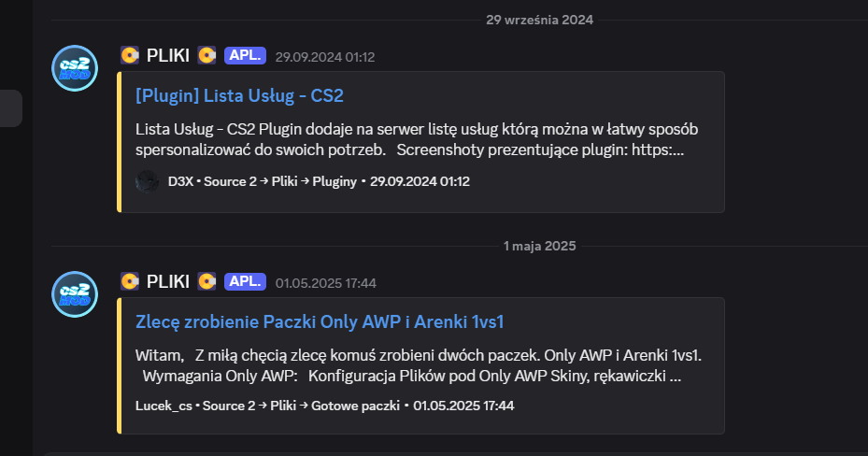The width and height of the screenshot is (868, 456).
Task: Click the "1 maja 2025" date divider
Action: coord(539,246)
